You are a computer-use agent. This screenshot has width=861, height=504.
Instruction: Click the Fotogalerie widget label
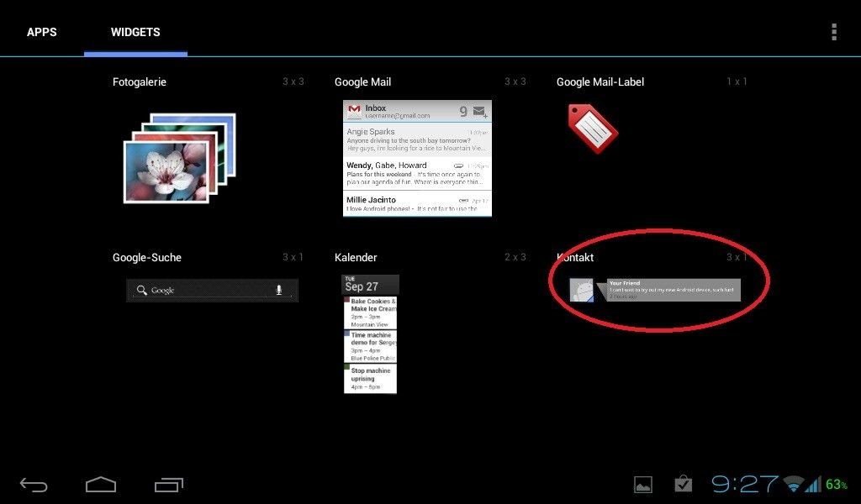140,82
